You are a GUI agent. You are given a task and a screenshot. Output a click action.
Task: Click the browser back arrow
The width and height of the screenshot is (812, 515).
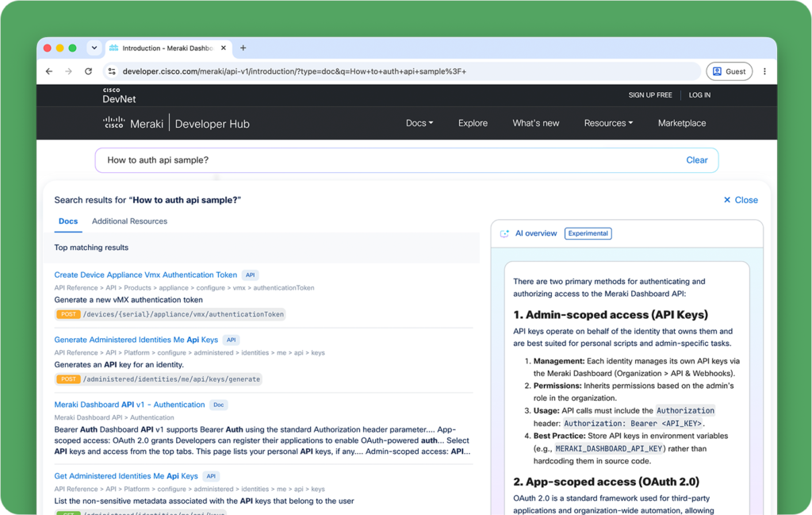(x=49, y=71)
